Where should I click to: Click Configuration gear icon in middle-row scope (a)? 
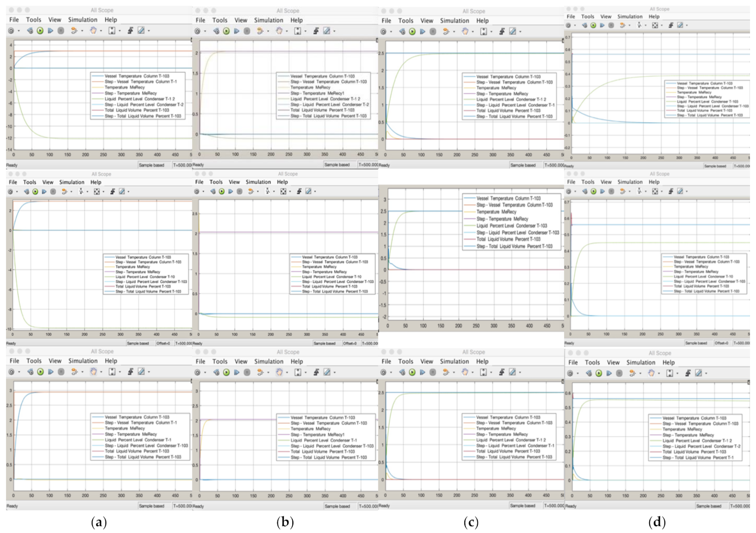point(10,191)
